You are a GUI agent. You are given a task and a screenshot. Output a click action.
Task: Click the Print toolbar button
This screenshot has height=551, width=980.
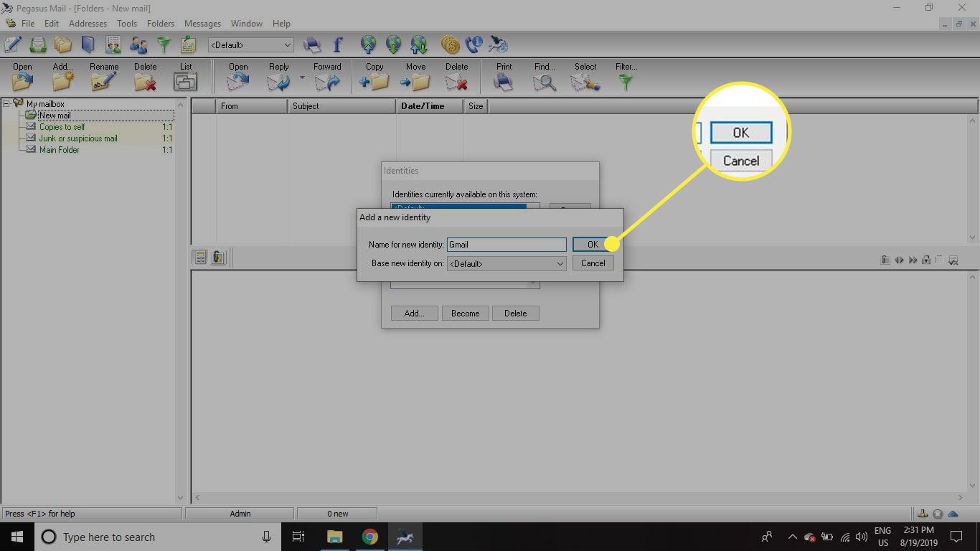[x=504, y=76]
